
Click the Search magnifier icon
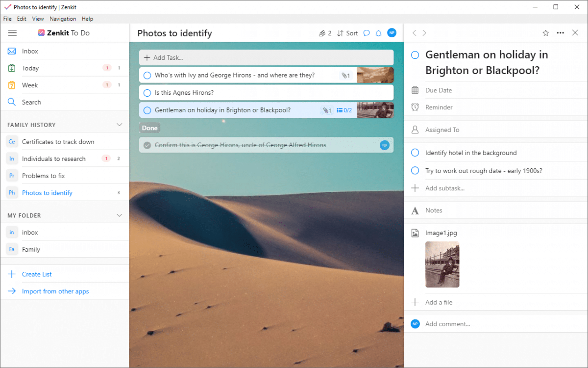[x=12, y=102]
